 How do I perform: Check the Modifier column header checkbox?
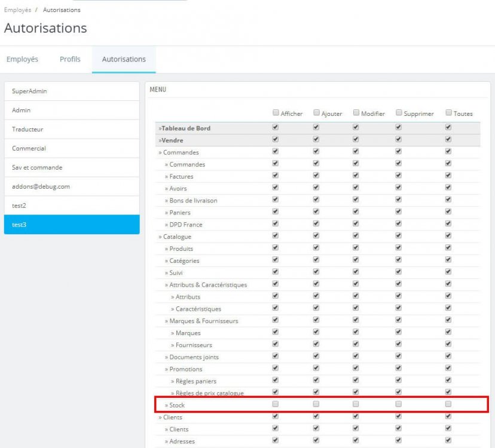(356, 113)
